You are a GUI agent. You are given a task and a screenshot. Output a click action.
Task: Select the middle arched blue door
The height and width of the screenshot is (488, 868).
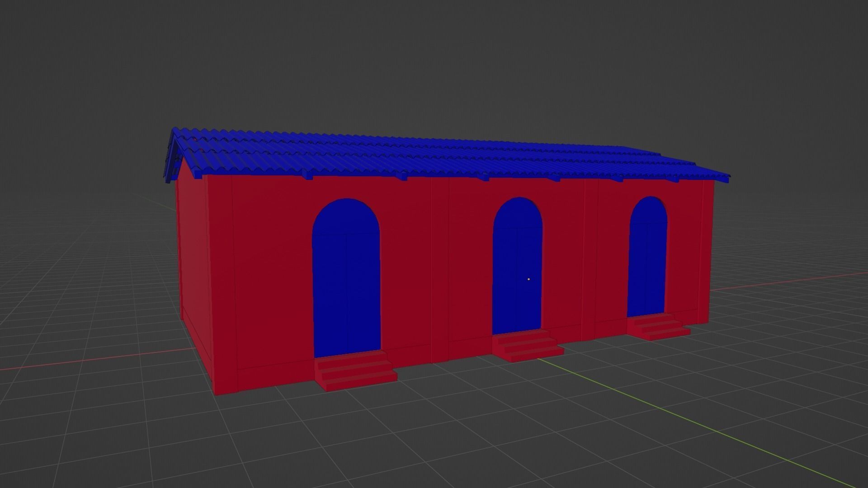tap(517, 266)
